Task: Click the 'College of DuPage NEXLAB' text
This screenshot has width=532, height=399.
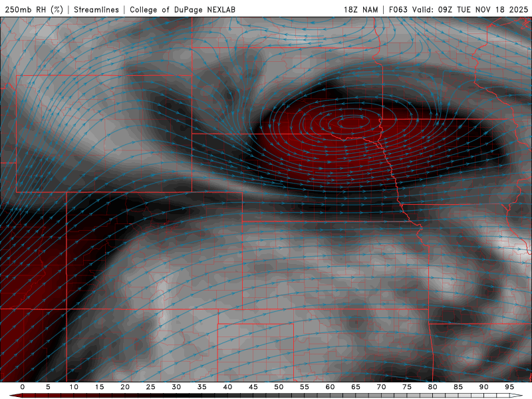Action: click(182, 9)
